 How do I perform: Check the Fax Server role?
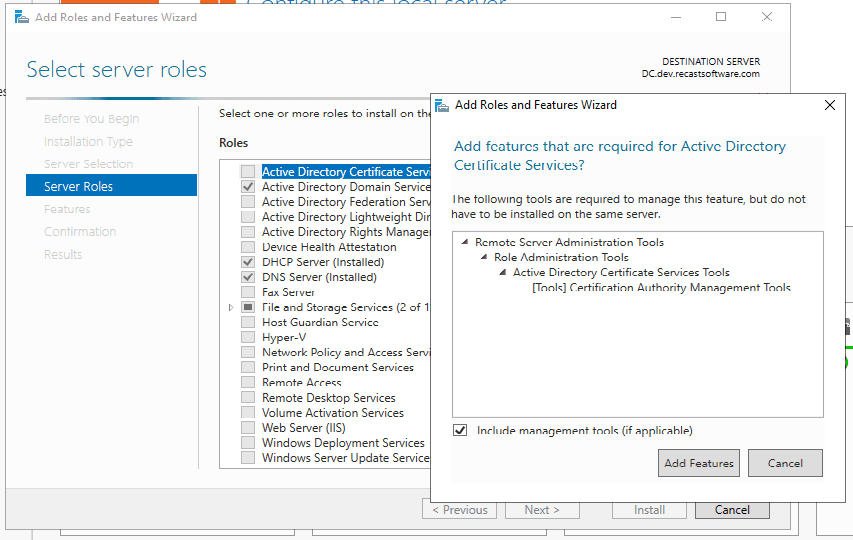point(248,293)
